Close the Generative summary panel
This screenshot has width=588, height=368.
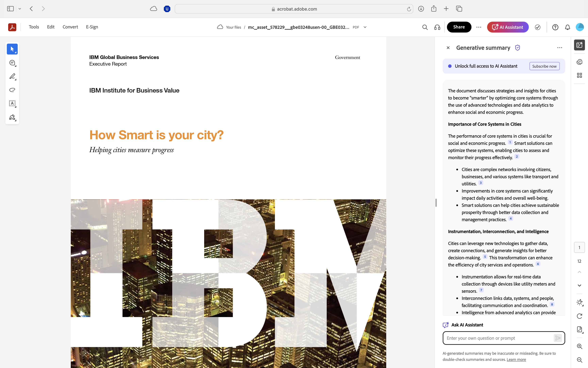click(x=448, y=48)
